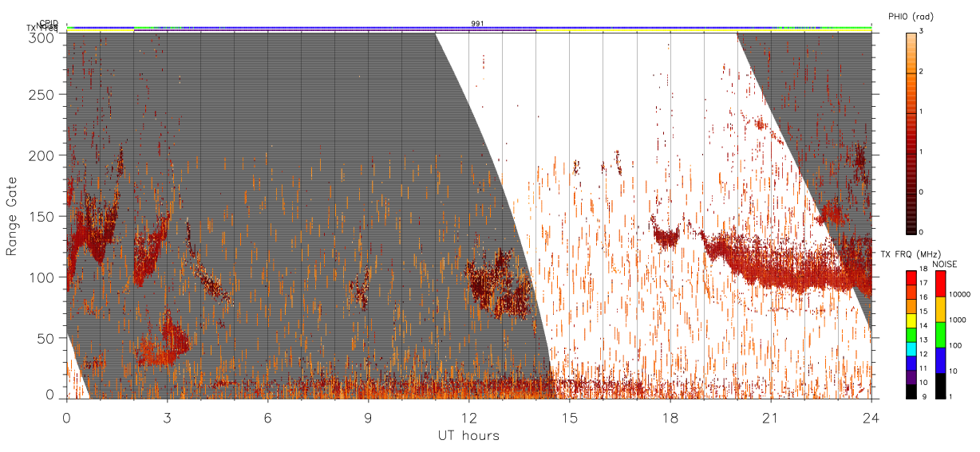Click Range Gate tick label 150

tap(43, 216)
